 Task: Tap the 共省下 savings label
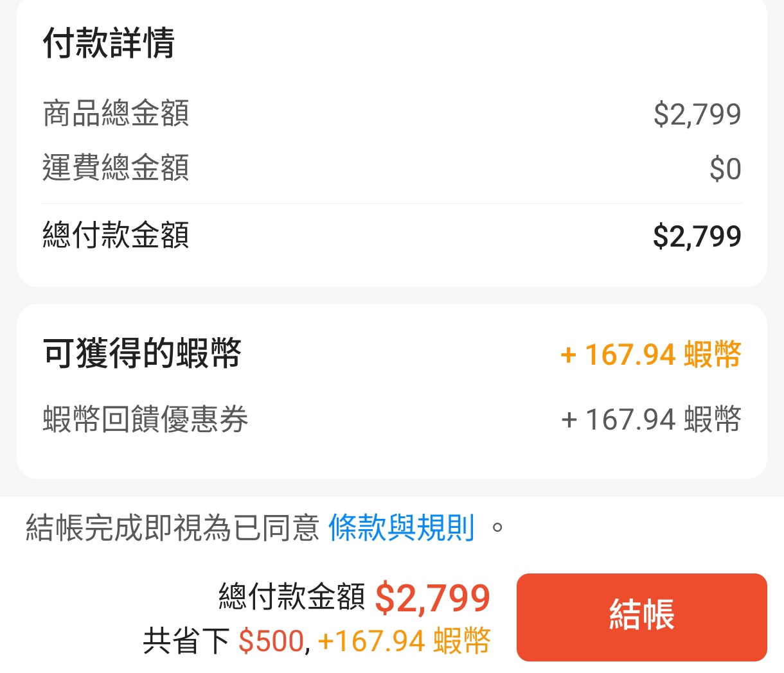coord(186,641)
